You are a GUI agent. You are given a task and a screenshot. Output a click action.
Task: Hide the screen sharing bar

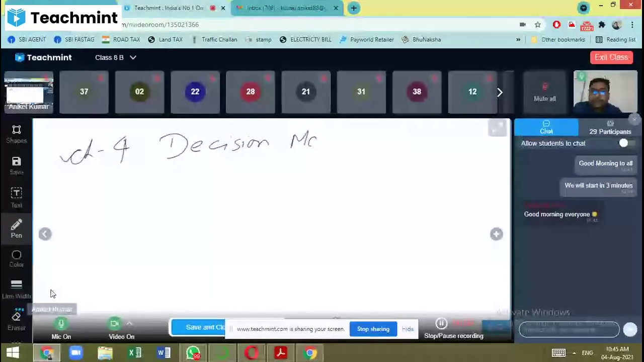[x=408, y=329]
